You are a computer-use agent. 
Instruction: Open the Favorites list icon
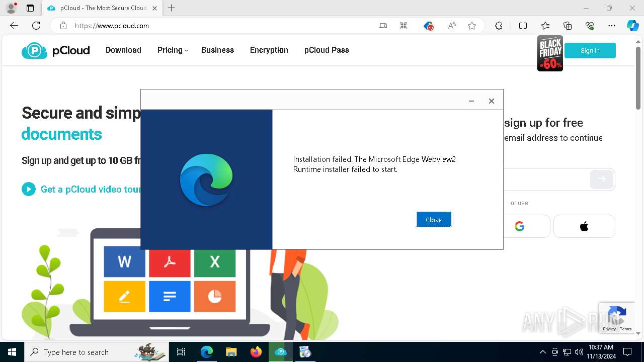pos(545,26)
